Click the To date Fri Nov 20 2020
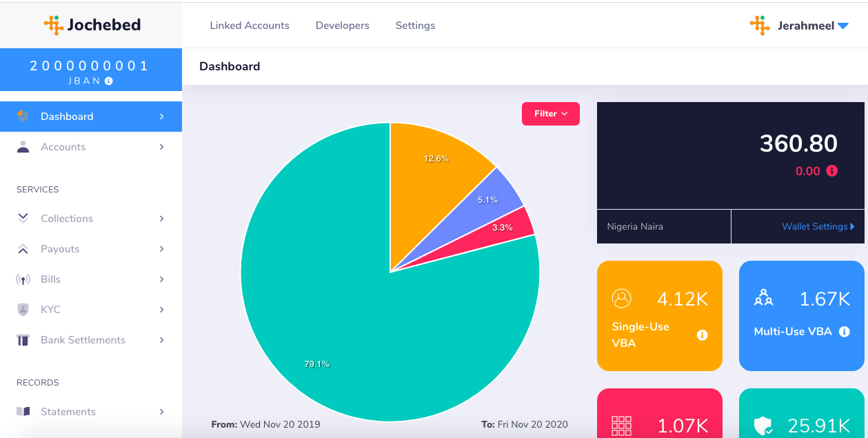The image size is (868, 438). [524, 424]
